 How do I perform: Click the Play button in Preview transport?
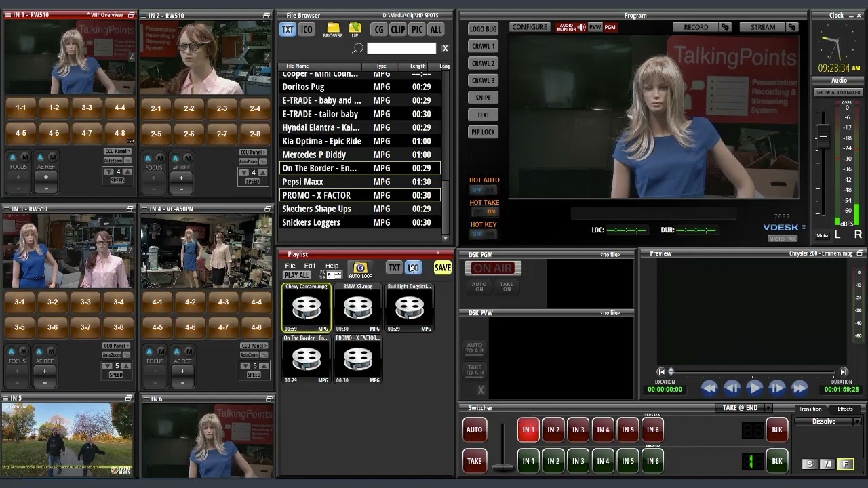tap(754, 388)
